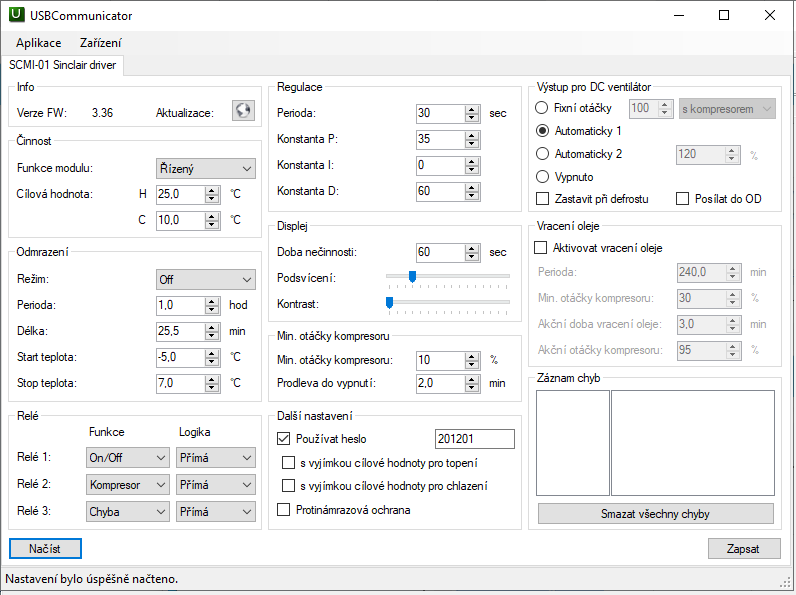The image size is (796, 595).
Task: Enable the Protinámrazová ochrana checkbox
Action: pos(284,510)
